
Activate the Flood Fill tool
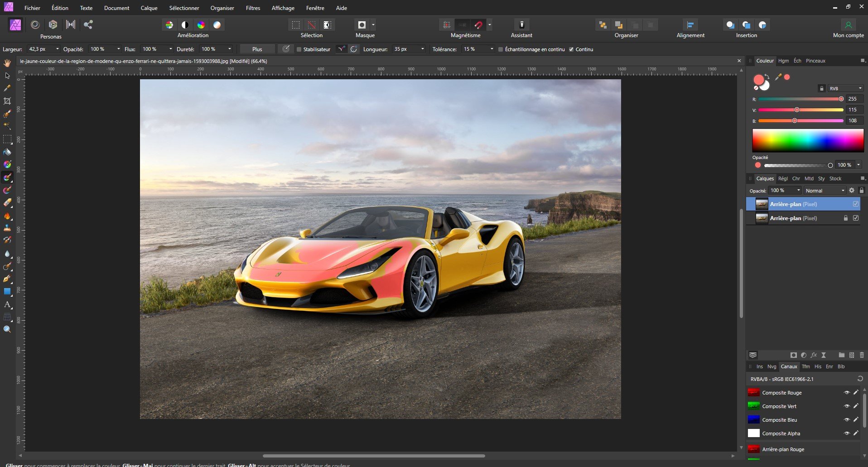pos(7,152)
